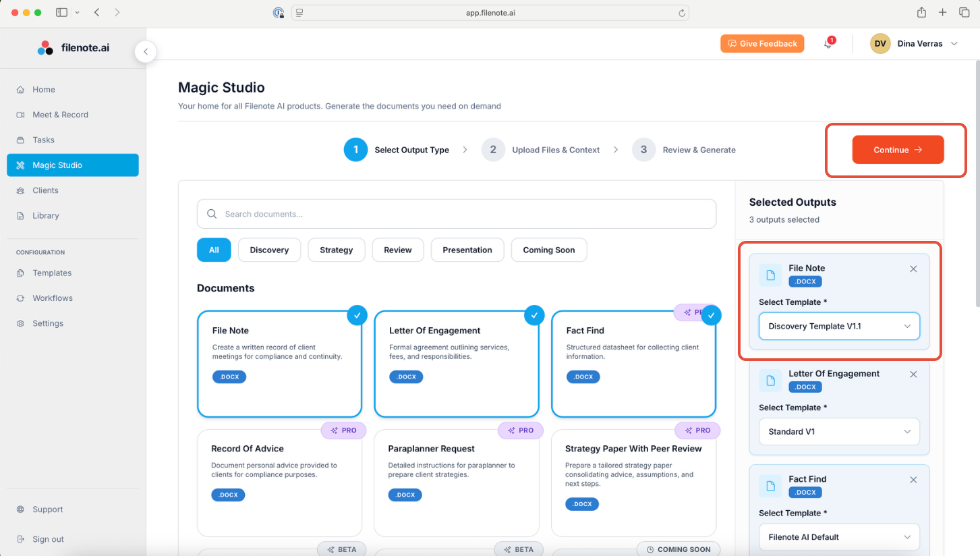980x556 pixels.
Task: Click the DV user avatar
Action: coord(880,44)
